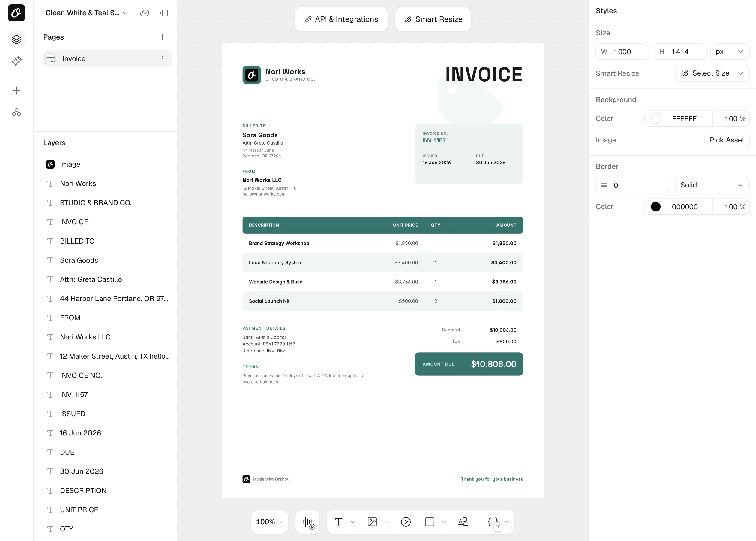Select the FROM layer
Screen dimensions: 756x541
pyautogui.click(x=107, y=318)
